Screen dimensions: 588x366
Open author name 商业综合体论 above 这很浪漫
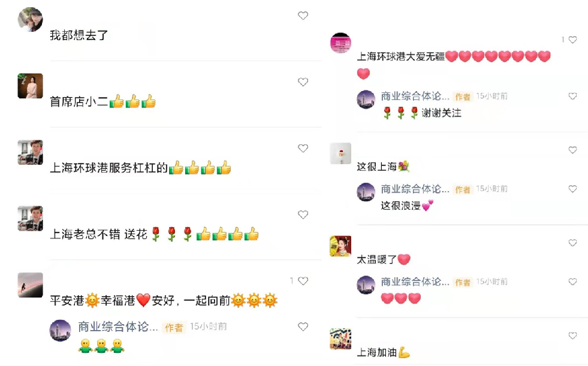[x=415, y=189]
